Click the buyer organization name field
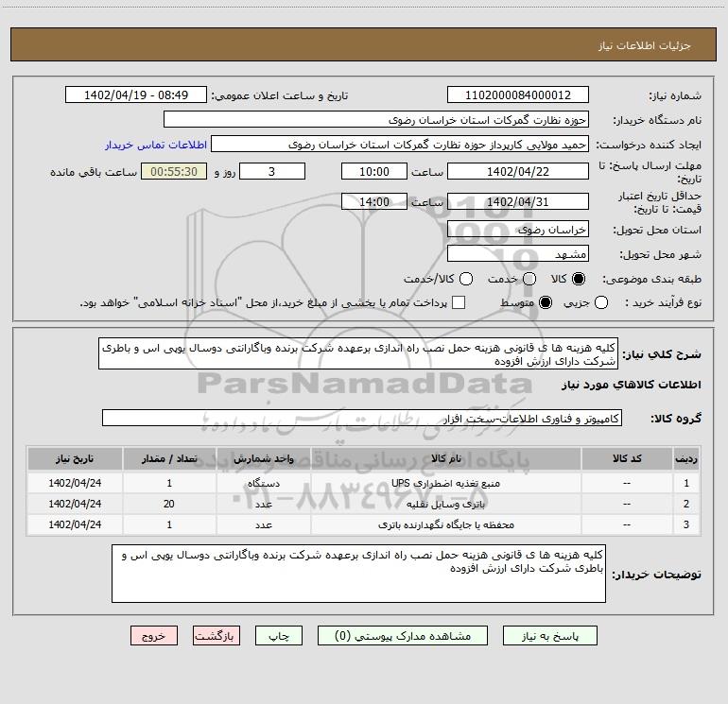 click(376, 120)
